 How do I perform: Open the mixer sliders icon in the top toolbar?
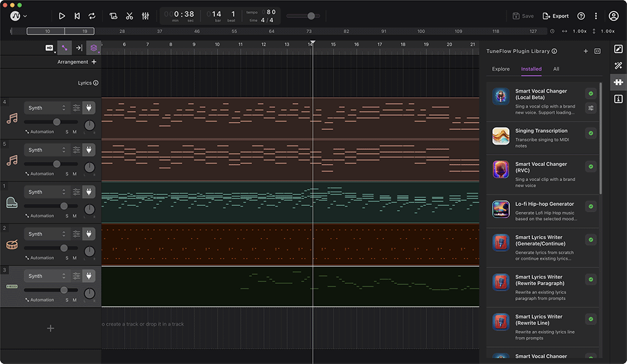click(145, 16)
